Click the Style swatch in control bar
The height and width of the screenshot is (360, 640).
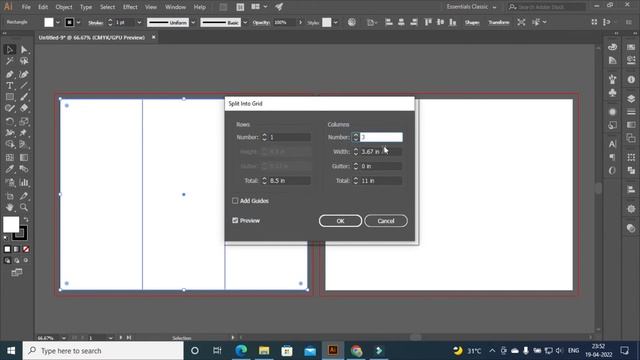(327, 22)
